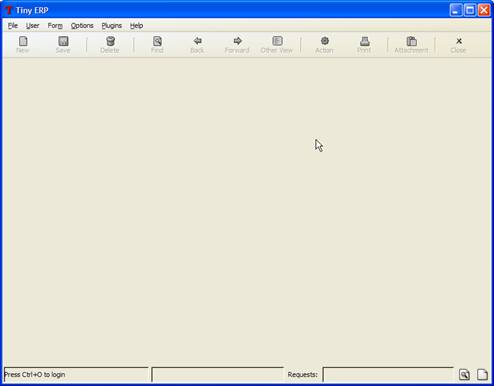
Task: Go Forward using the right arrow icon
Action: [237, 41]
